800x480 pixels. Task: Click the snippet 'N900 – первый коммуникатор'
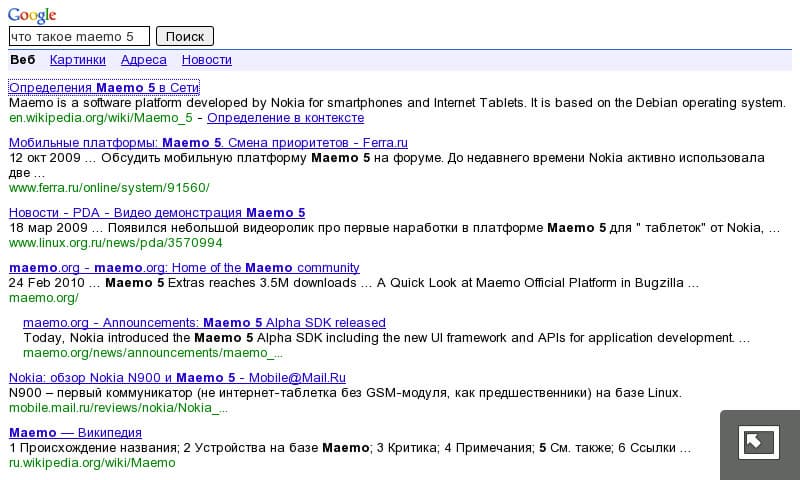coord(345,393)
